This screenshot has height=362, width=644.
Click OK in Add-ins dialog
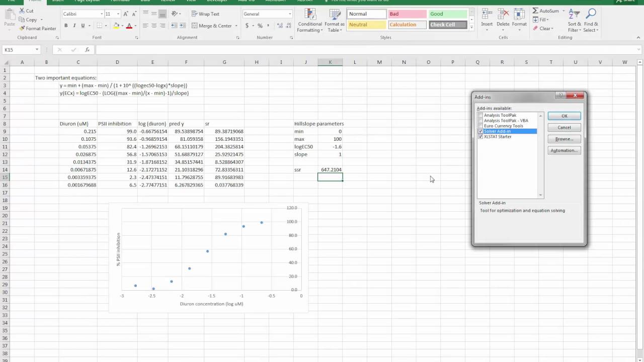click(564, 116)
